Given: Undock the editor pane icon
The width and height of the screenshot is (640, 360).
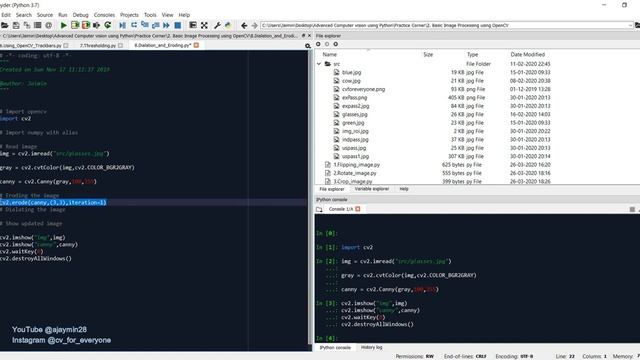Looking at the screenshot, I should [303, 36].
